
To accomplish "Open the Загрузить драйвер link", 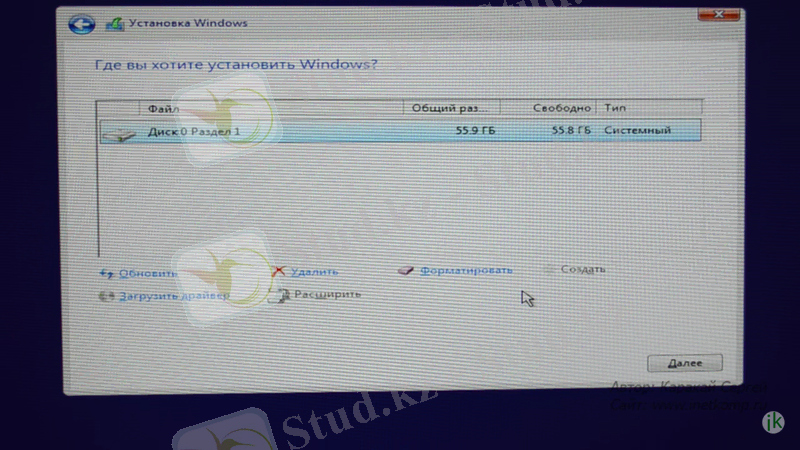I will pyautogui.click(x=174, y=296).
